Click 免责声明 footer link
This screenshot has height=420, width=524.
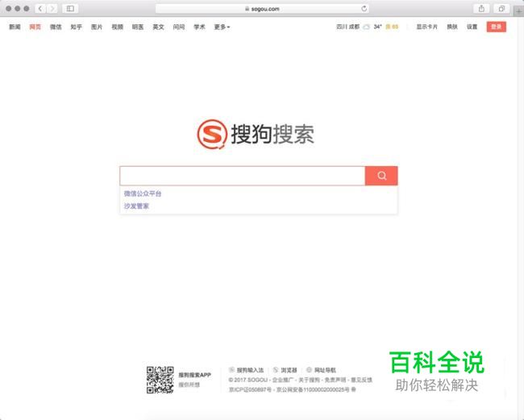(x=335, y=380)
